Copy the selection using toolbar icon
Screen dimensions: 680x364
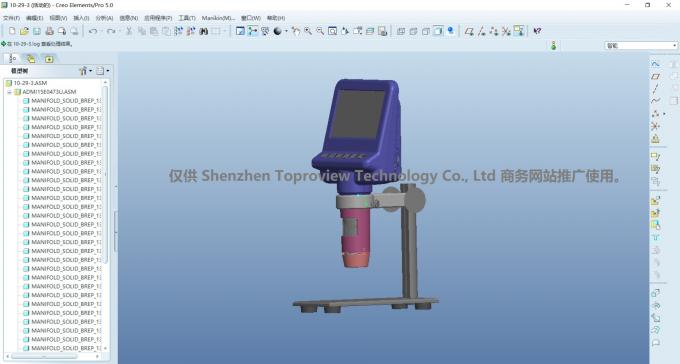142,31
